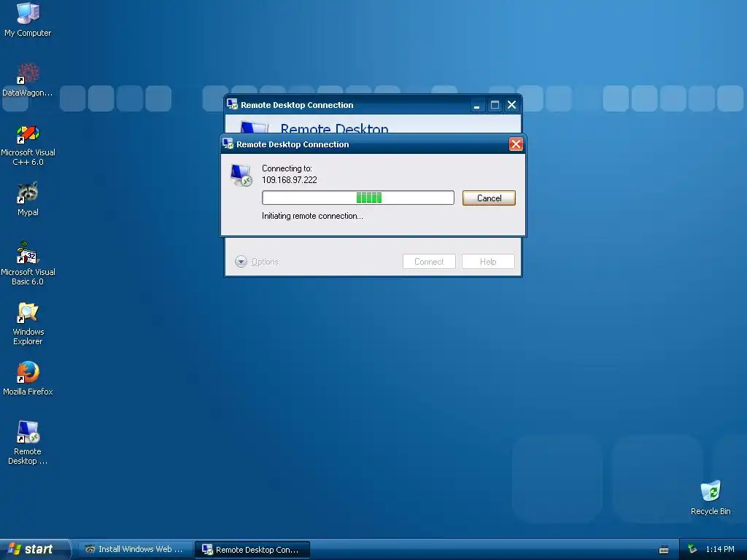Click Remote Desktop Con... taskbar button
The height and width of the screenshot is (560, 747).
(x=252, y=550)
